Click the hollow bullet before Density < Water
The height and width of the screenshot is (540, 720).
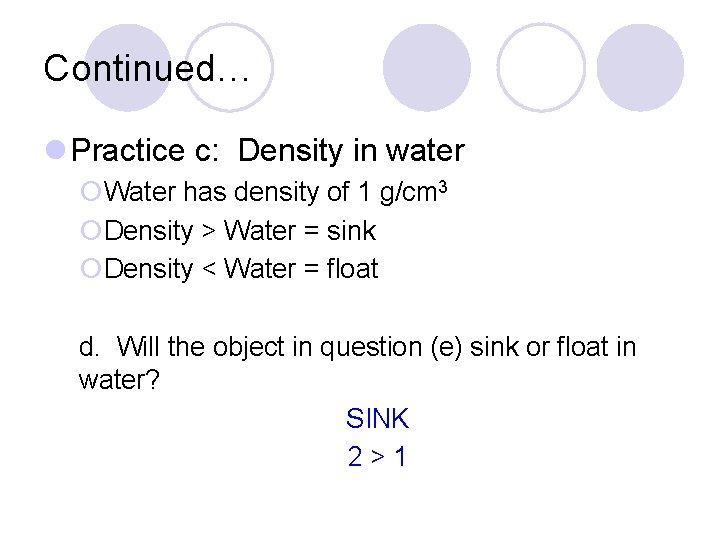click(x=91, y=269)
